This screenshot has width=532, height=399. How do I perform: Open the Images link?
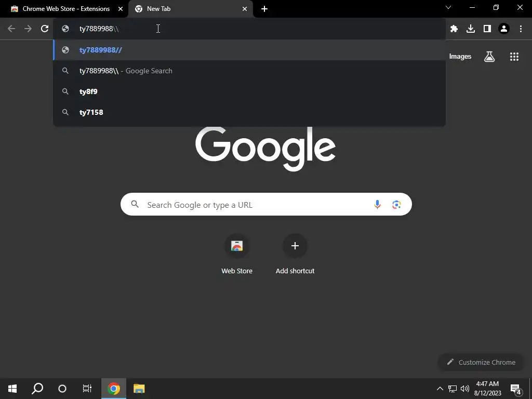tap(460, 56)
